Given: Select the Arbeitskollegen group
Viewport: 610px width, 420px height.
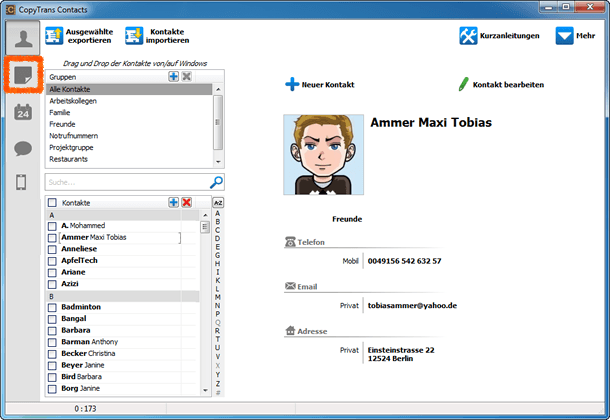Looking at the screenshot, I should (130, 101).
